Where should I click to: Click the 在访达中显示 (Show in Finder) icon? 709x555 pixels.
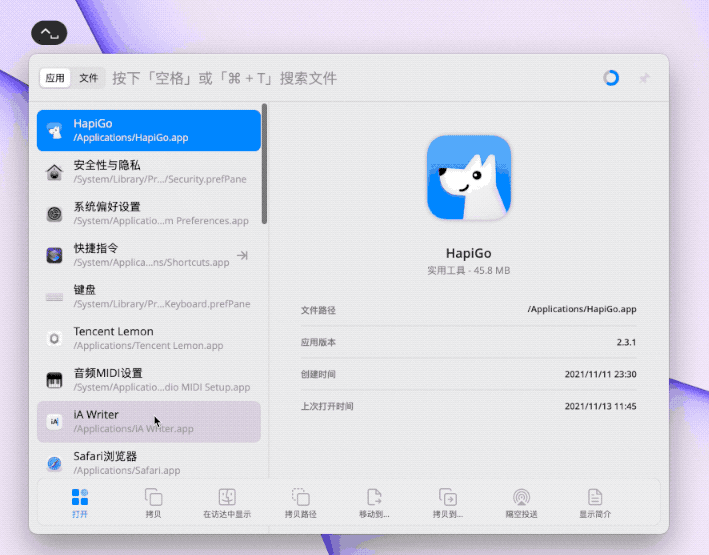pos(227,497)
